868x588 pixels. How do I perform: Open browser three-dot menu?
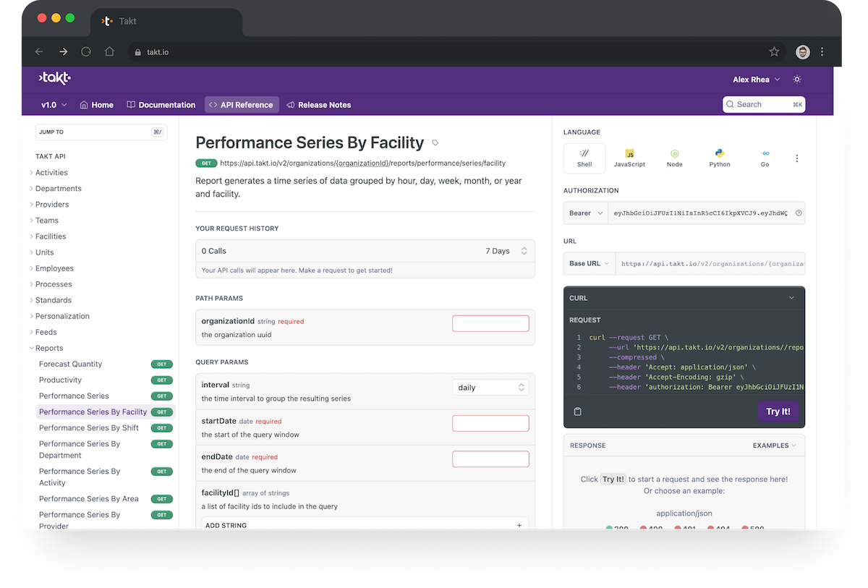822,52
